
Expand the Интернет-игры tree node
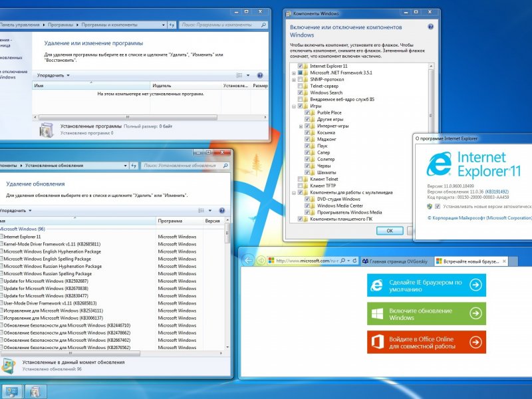(301, 126)
